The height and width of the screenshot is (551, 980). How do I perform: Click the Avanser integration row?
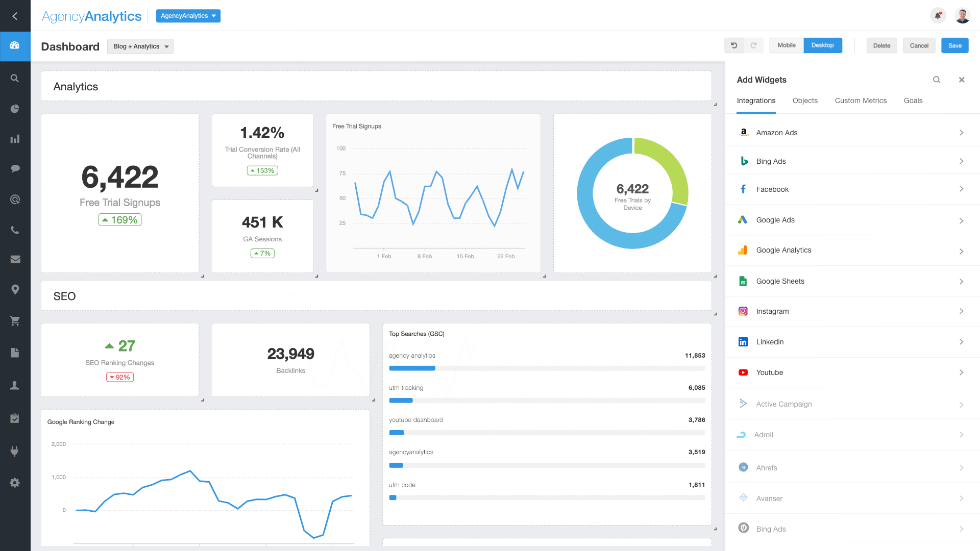point(852,498)
